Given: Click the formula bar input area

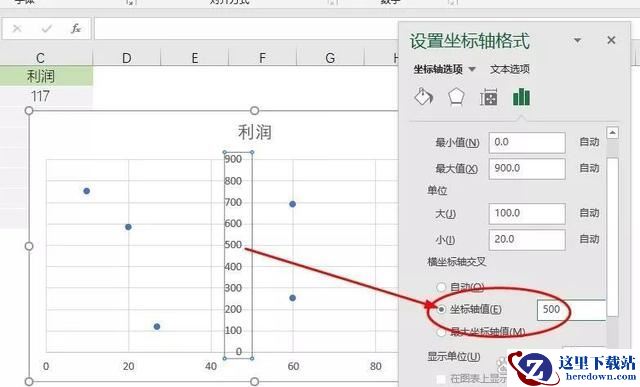Looking at the screenshot, I should [x=246, y=29].
